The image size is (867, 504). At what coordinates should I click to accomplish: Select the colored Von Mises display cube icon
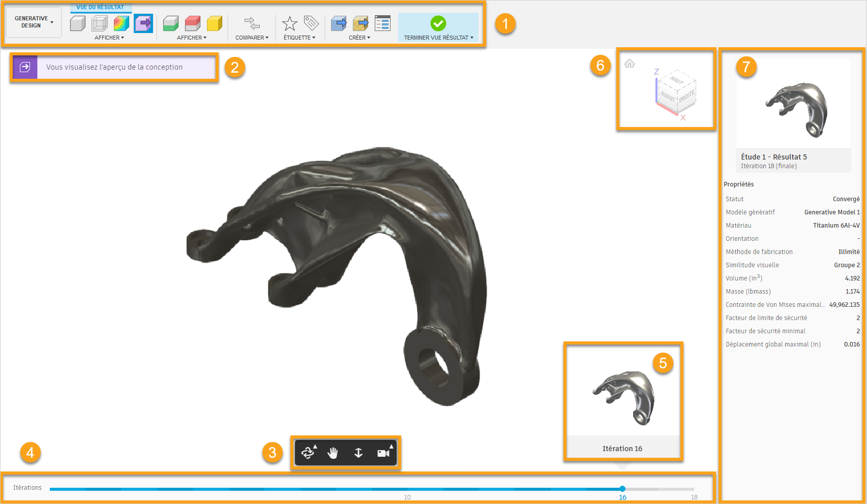tap(121, 23)
